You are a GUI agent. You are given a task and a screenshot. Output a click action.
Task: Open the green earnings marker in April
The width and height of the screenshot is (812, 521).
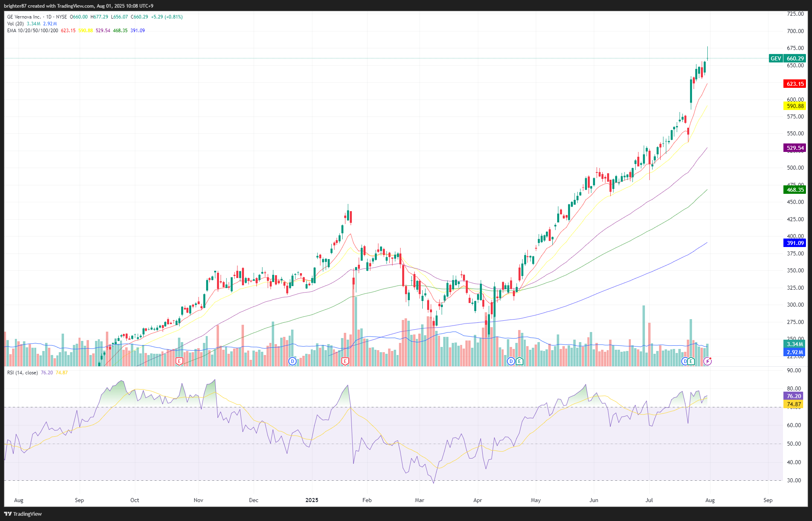coord(519,361)
